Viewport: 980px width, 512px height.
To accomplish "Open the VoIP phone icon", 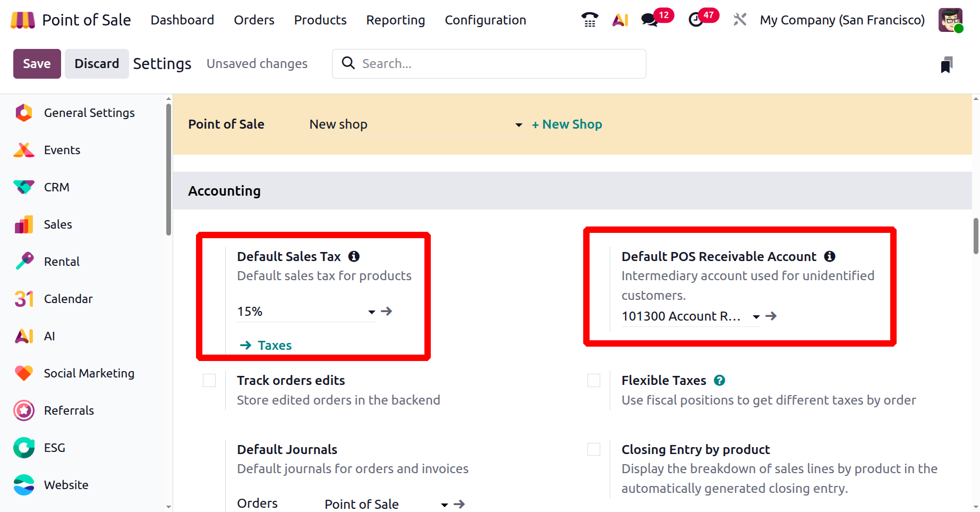I will click(x=590, y=20).
